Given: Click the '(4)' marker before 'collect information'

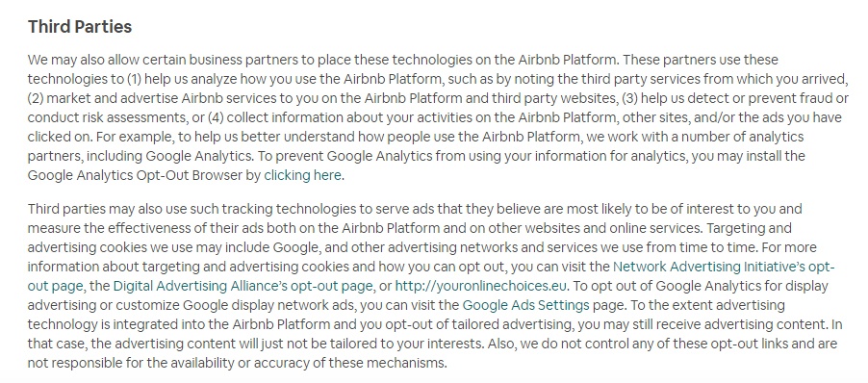Looking at the screenshot, I should 217,118.
